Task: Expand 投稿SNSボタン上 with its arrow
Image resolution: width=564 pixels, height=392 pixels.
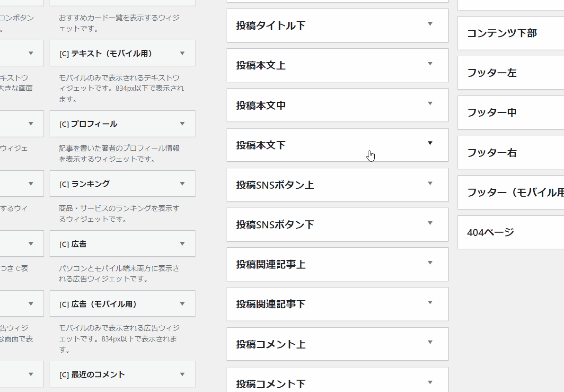Action: coord(430,183)
